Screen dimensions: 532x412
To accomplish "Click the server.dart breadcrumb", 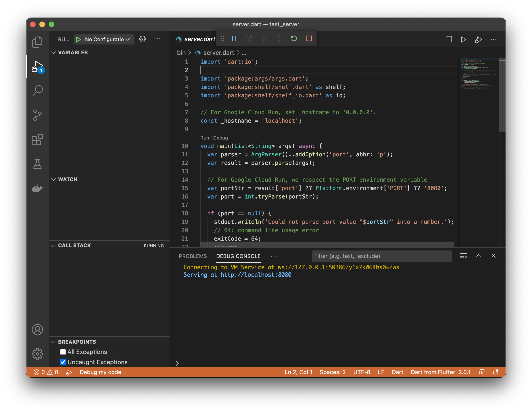I will tap(218, 53).
